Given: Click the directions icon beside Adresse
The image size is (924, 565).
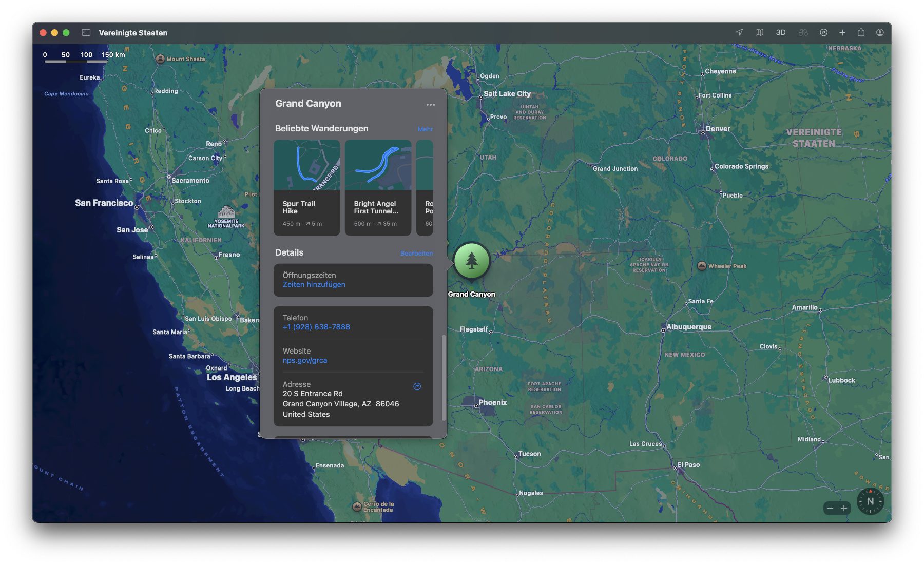Looking at the screenshot, I should (x=417, y=386).
